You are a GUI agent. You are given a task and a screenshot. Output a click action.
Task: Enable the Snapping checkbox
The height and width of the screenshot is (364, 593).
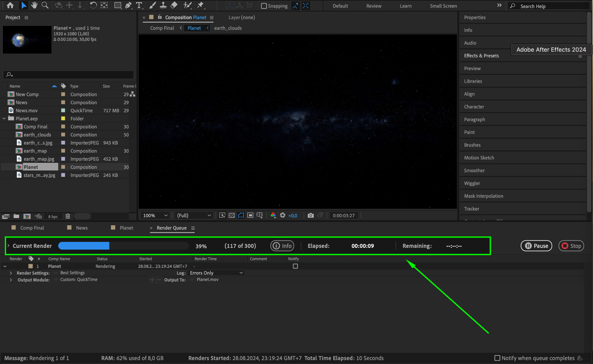point(264,6)
